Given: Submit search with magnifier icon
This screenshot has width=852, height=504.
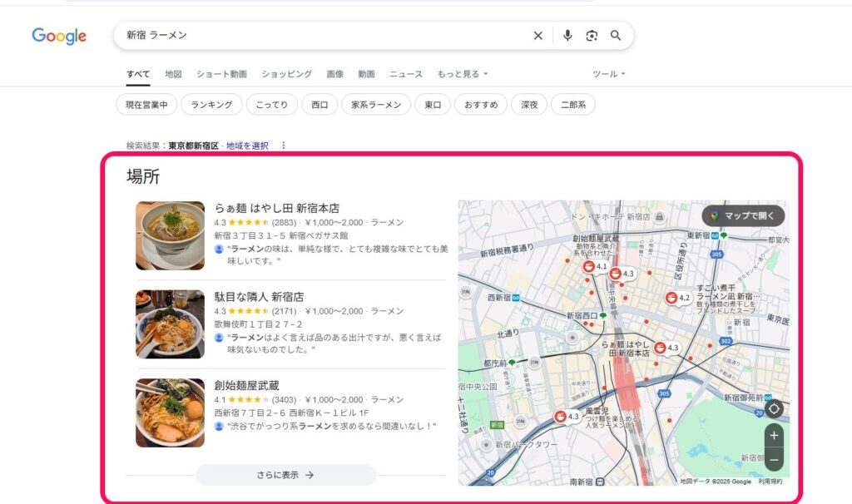Looking at the screenshot, I should tap(616, 35).
